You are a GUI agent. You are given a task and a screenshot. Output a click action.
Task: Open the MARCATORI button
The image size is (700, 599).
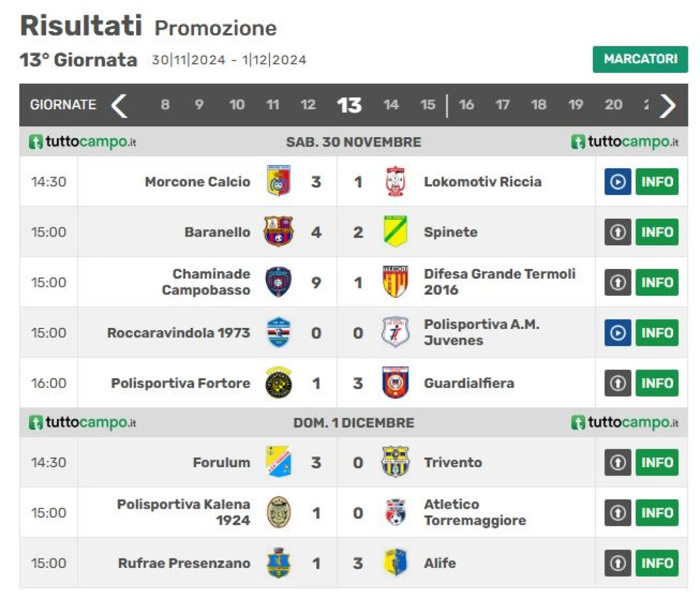pos(640,59)
